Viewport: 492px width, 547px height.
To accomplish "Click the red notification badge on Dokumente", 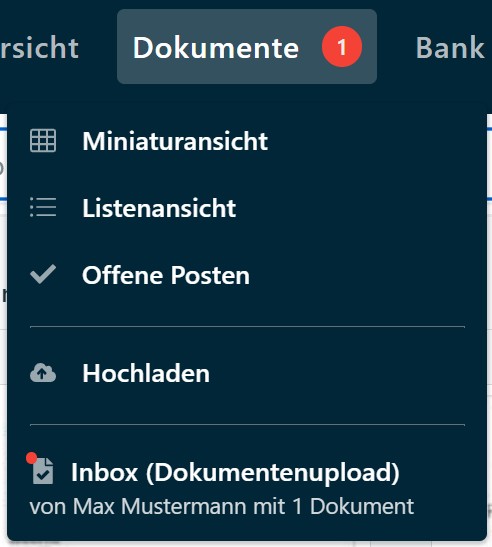I will (x=342, y=47).
